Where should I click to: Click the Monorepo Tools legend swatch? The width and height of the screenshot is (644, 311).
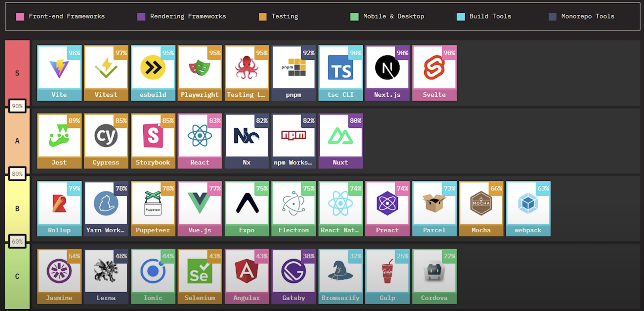pos(553,16)
